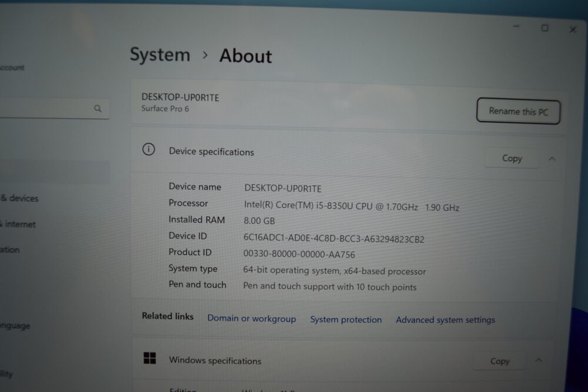
Task: Open the Domain or workgroup link
Action: (252, 319)
